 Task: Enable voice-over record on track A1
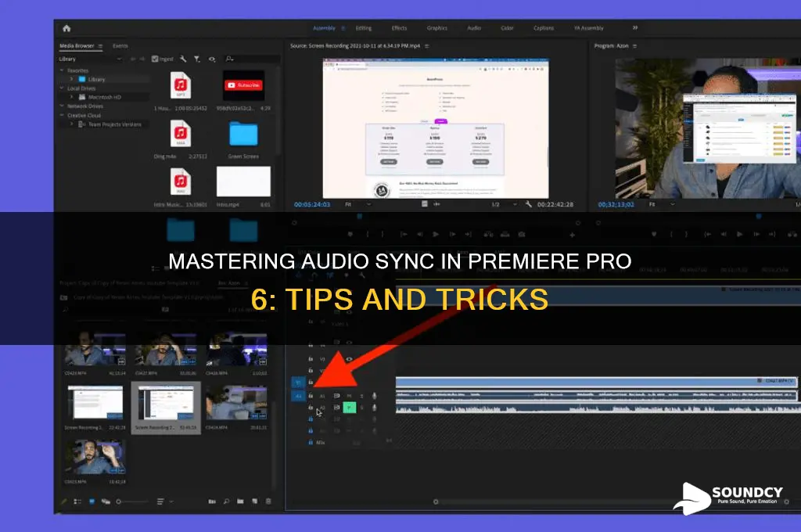pos(375,396)
